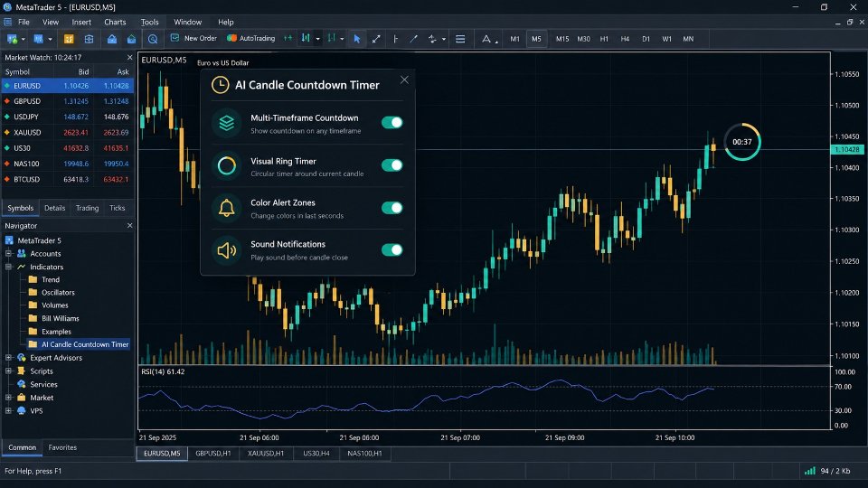Select the Bill Williams indicators folder
Viewport: 868px width, 488px height.
(x=53, y=318)
